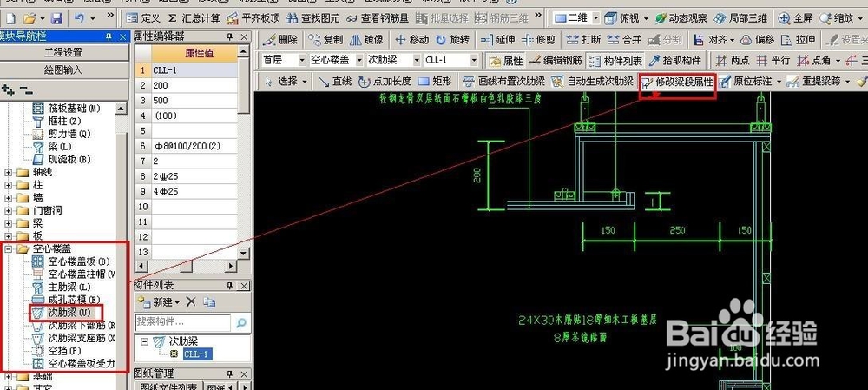The image size is (868, 390).
Task: Click the 平齐板顶 tool
Action: 254,19
